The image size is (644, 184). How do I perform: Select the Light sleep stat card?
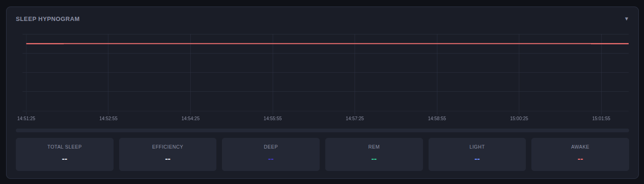477,154
